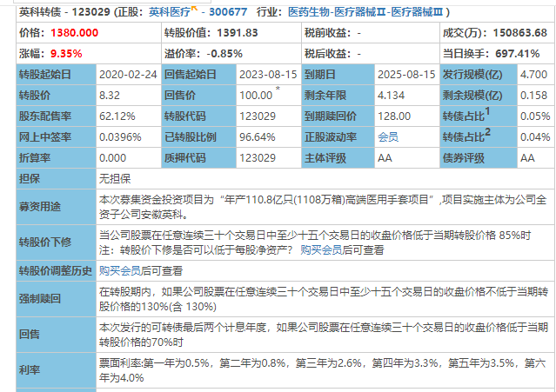Click the 回售 row label
The width and height of the screenshot is (556, 392).
pyautogui.click(x=56, y=335)
